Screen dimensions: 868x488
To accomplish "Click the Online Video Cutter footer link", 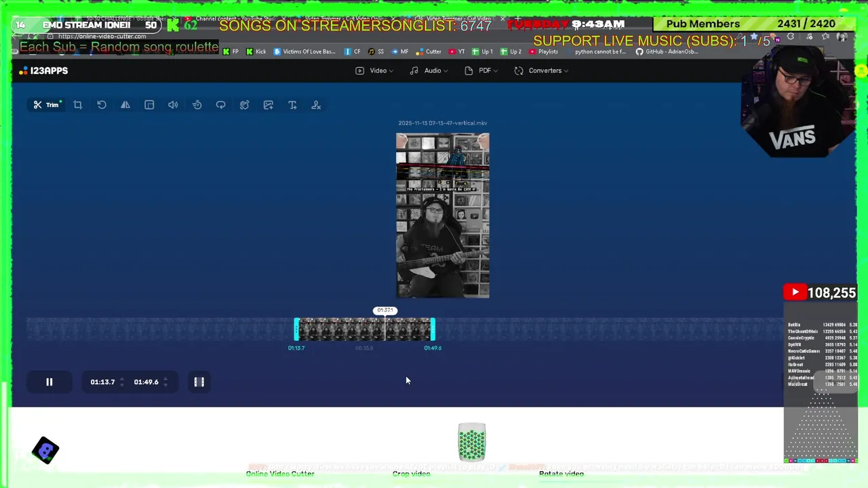I will pos(280,474).
